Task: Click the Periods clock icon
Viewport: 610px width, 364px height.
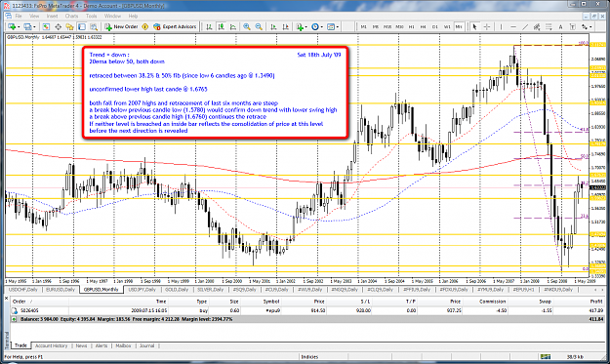Action: click(x=314, y=26)
